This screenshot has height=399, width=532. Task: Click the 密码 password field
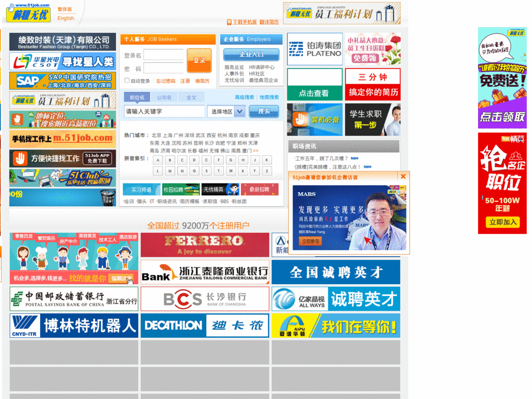[163, 69]
